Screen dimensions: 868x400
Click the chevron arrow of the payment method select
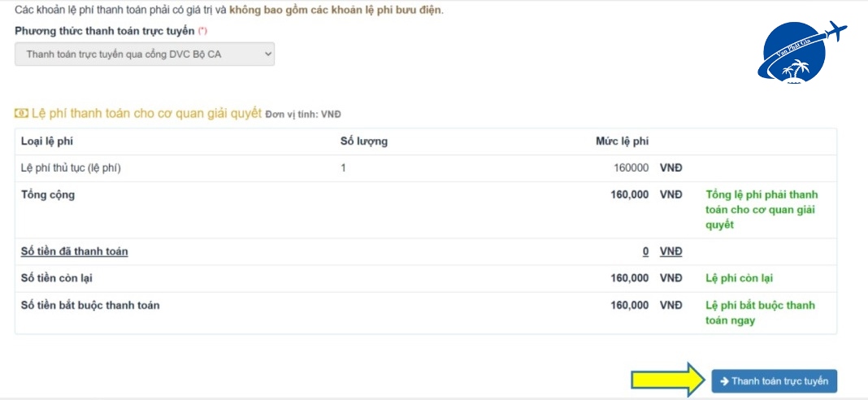point(267,54)
